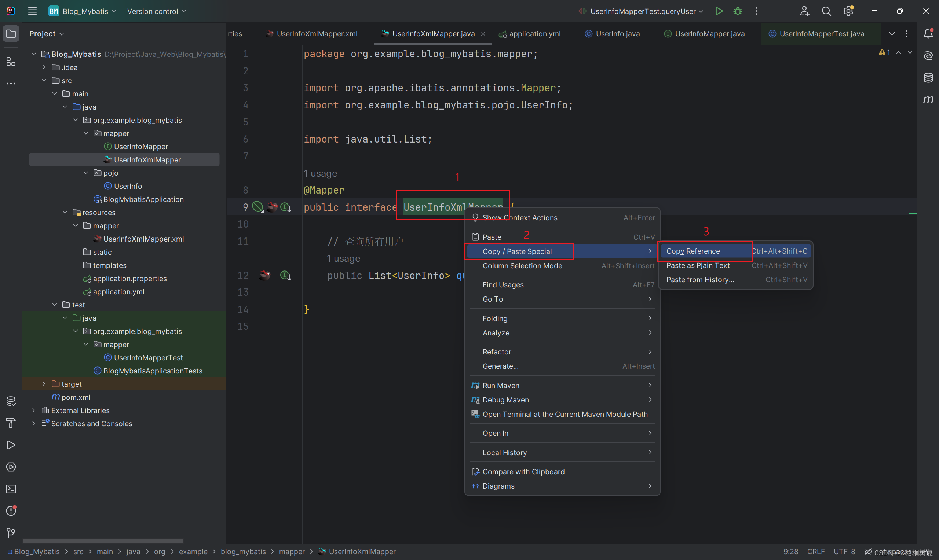The image size is (939, 560).
Task: Switch to the UserInfoXmlMapper.xml tab
Action: pos(312,34)
